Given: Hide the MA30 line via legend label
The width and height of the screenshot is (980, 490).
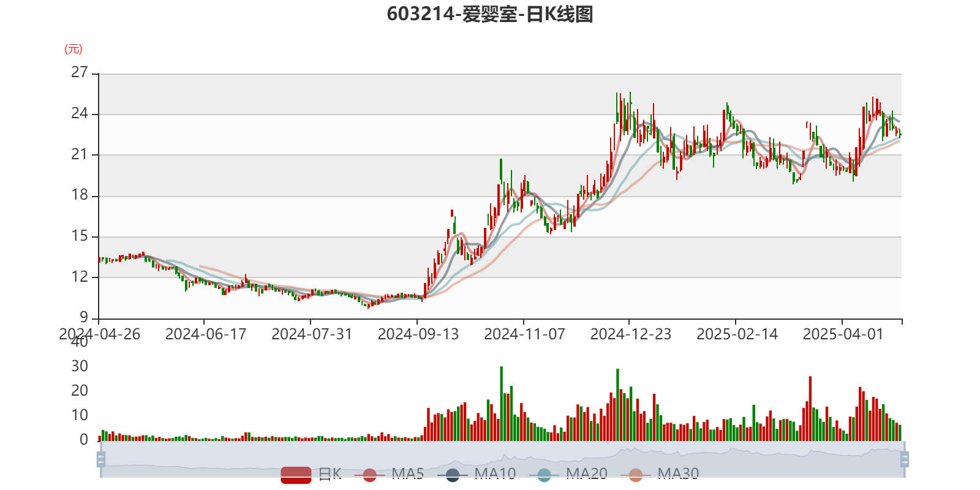Looking at the screenshot, I should tap(678, 473).
